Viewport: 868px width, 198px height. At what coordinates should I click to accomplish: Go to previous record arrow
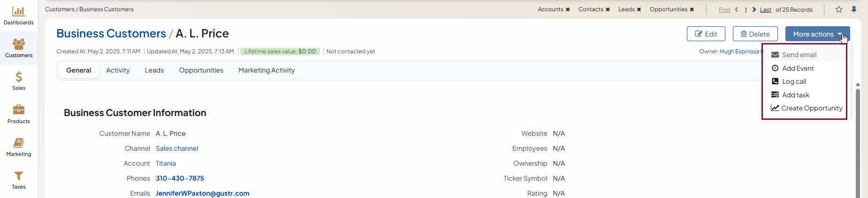point(737,9)
